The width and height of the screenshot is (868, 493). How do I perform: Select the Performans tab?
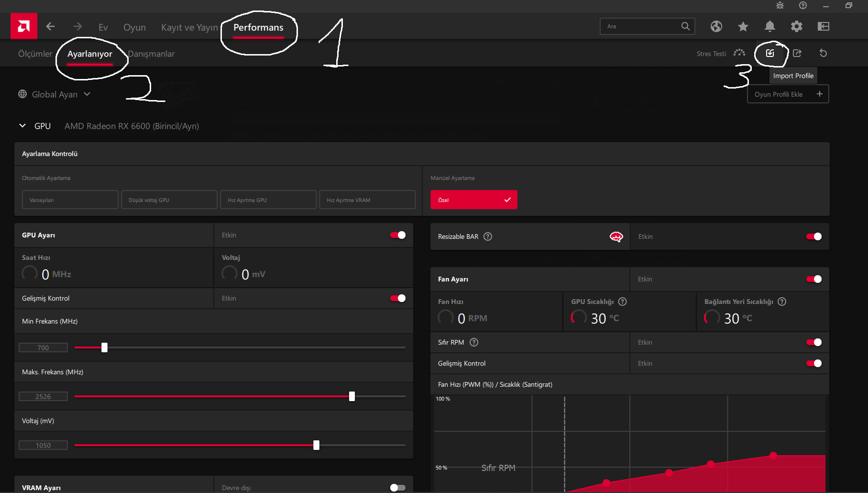click(258, 27)
